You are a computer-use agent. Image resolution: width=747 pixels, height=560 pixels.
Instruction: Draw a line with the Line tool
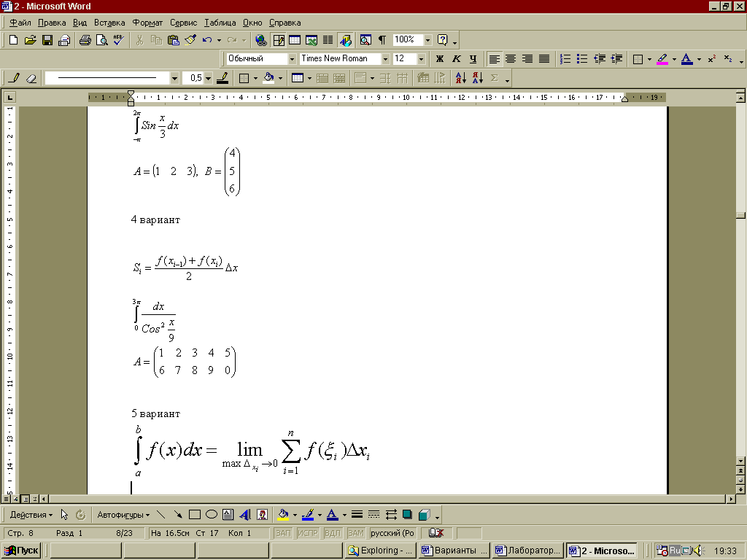pos(161,515)
